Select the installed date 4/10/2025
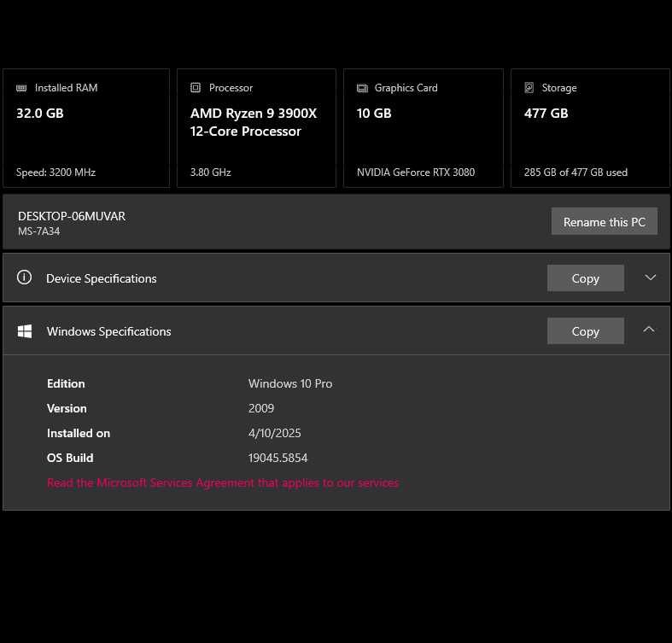The image size is (672, 643). (274, 433)
